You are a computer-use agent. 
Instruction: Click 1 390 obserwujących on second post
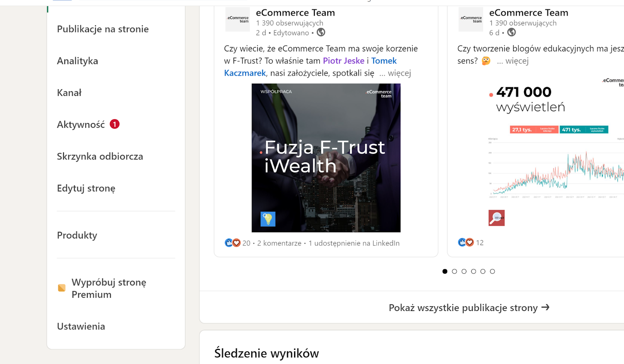click(523, 23)
